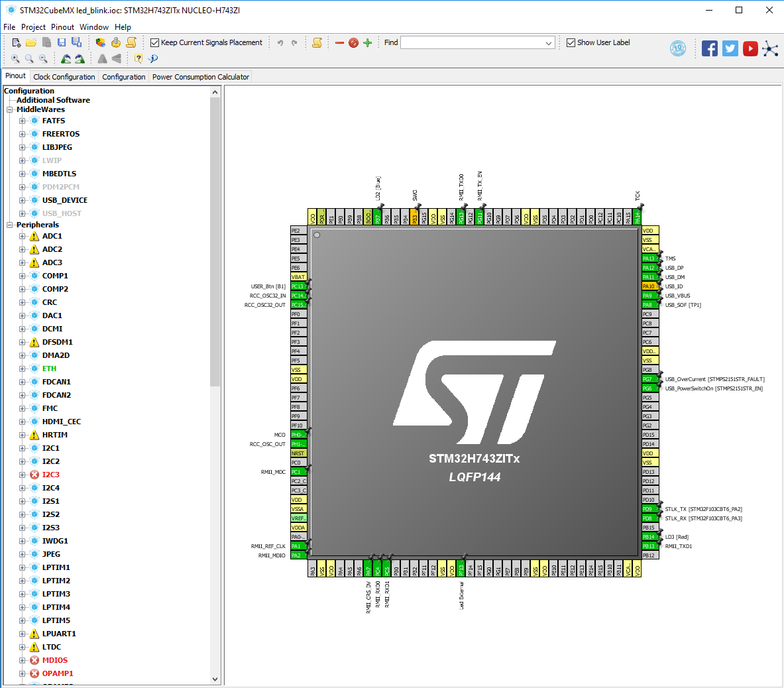This screenshot has height=688, width=784.
Task: Select Additional Software tree entry
Action: point(53,100)
